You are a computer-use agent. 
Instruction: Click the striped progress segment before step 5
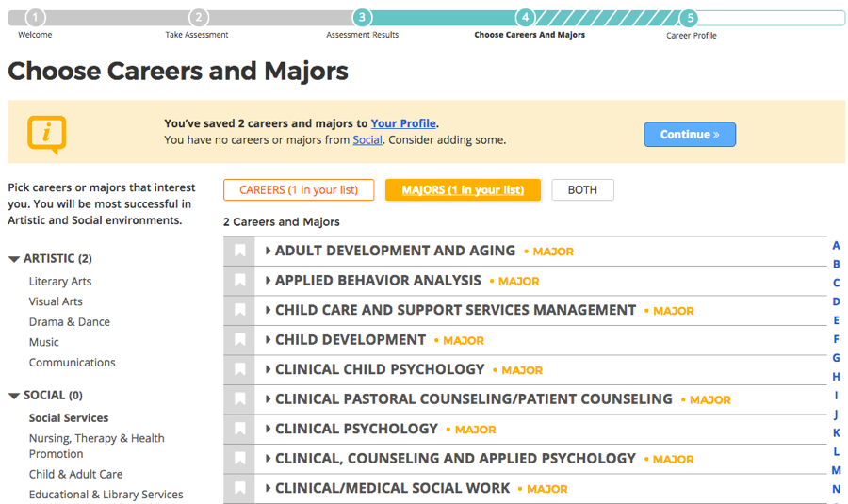click(607, 18)
